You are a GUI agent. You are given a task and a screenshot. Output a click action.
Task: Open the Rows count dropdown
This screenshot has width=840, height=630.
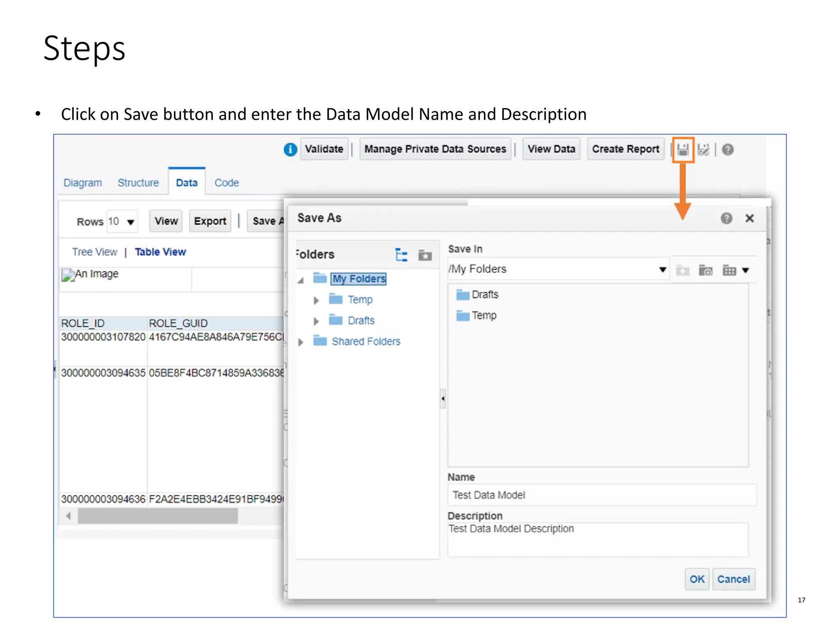tap(130, 222)
